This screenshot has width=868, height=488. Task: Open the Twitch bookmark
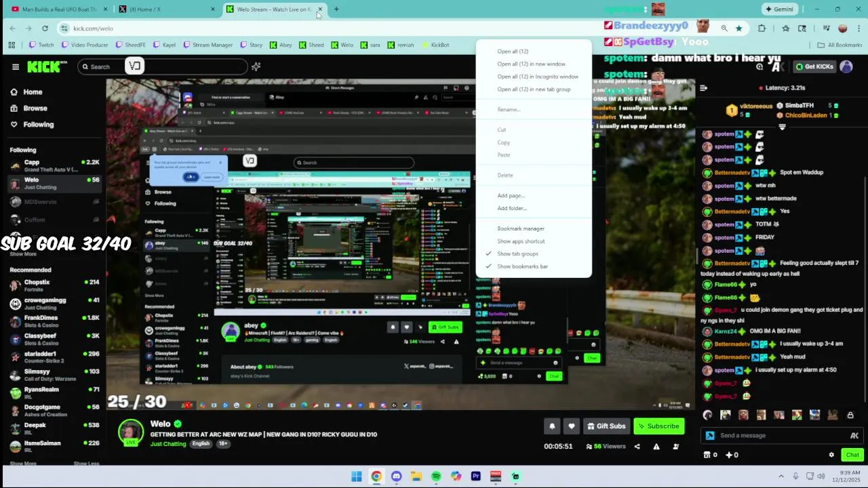pyautogui.click(x=41, y=45)
